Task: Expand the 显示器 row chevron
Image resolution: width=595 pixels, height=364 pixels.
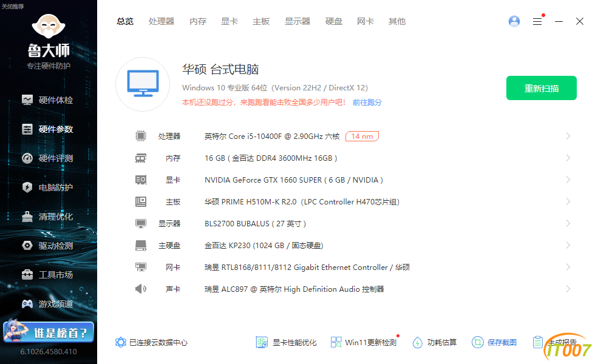Action: pyautogui.click(x=568, y=223)
